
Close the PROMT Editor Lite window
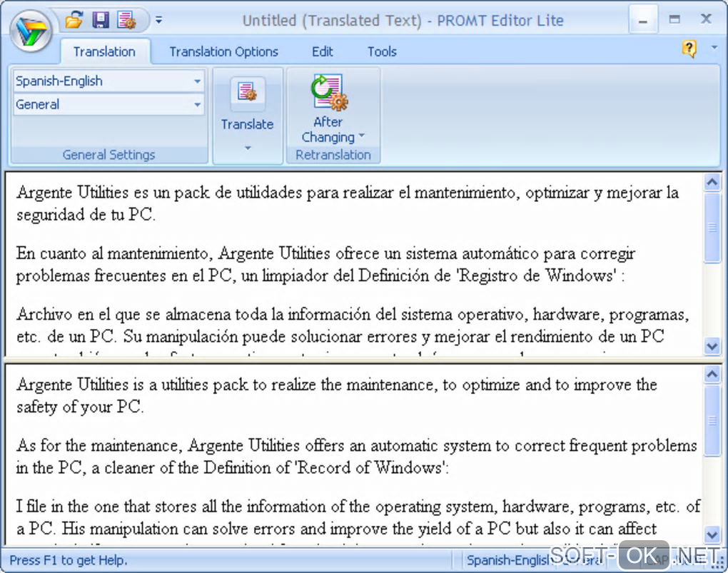[706, 19]
